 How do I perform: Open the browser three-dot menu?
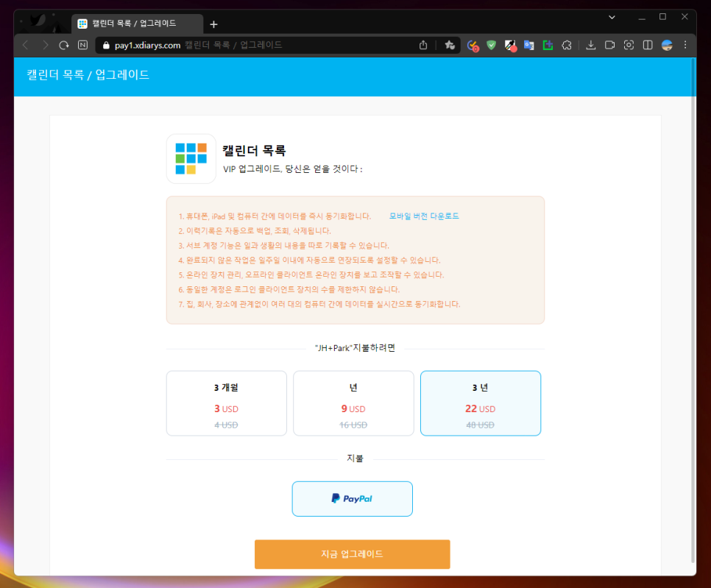pos(685,45)
